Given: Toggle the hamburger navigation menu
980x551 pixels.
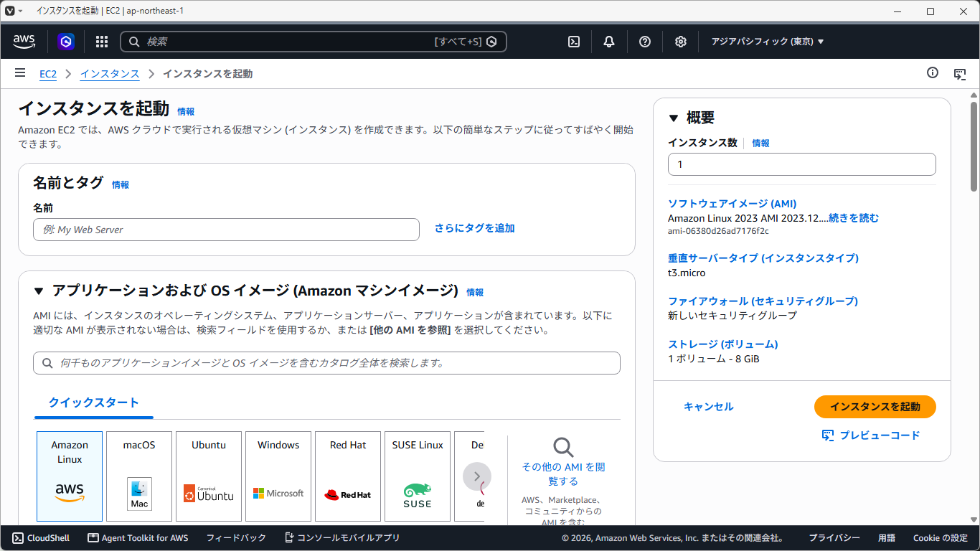Looking at the screenshot, I should pyautogui.click(x=20, y=73).
